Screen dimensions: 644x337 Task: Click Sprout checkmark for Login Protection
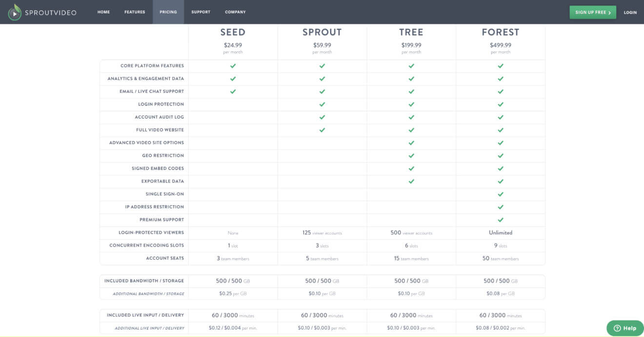click(322, 105)
